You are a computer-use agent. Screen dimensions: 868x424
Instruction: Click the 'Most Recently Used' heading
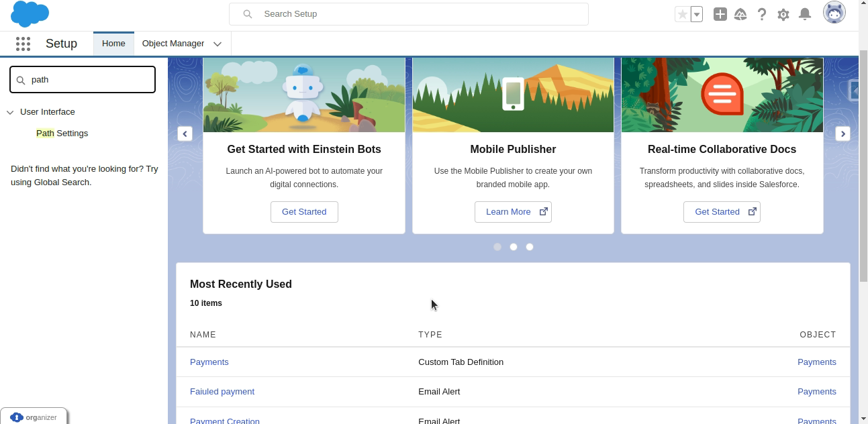pos(241,284)
